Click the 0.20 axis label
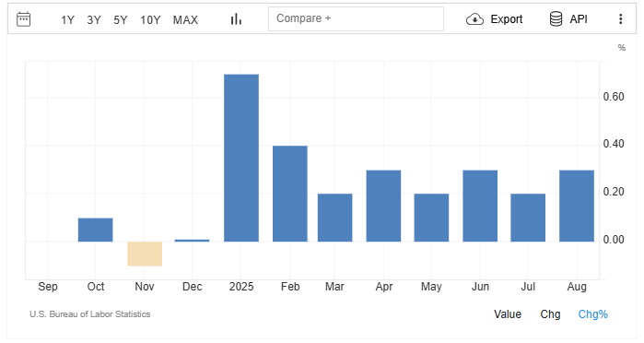The height and width of the screenshot is (343, 644). [x=614, y=192]
